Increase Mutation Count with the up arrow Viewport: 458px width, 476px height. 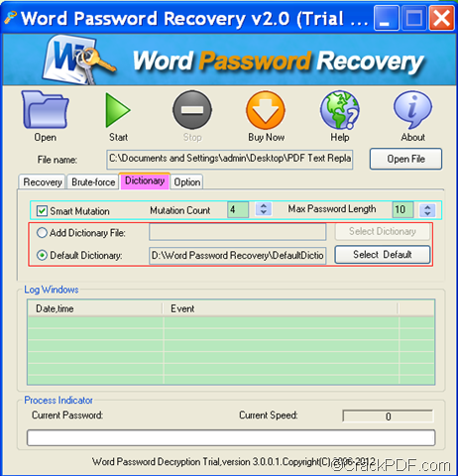[x=264, y=206]
